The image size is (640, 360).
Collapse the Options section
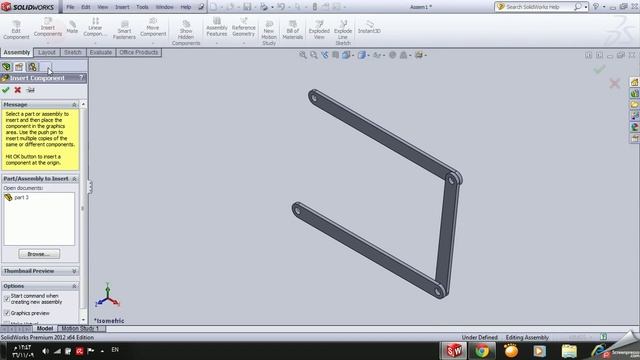74,286
